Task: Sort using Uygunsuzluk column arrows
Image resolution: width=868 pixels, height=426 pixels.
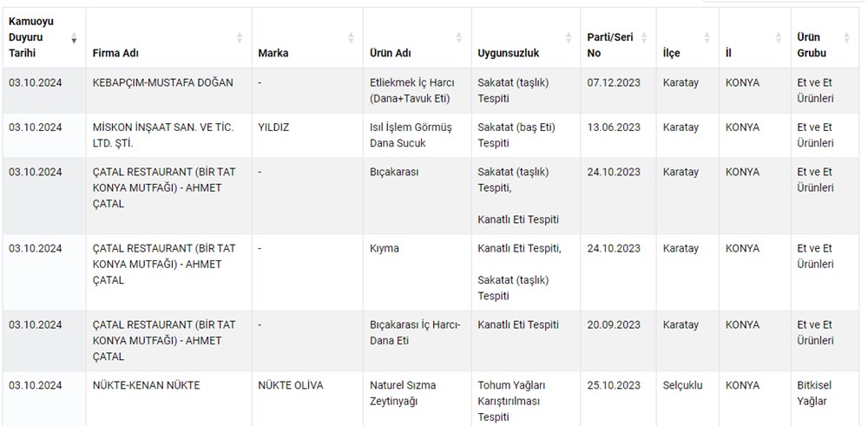Action: click(x=569, y=38)
